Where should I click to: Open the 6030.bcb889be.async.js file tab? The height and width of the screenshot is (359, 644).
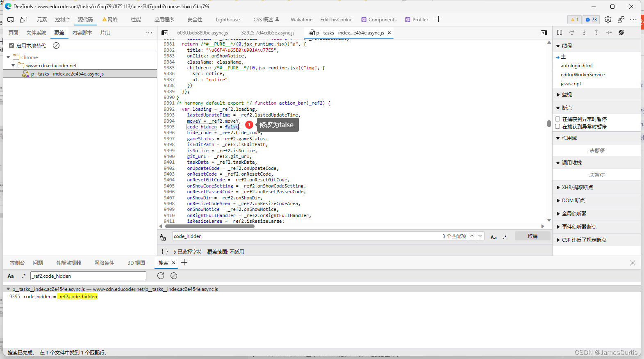tap(203, 33)
